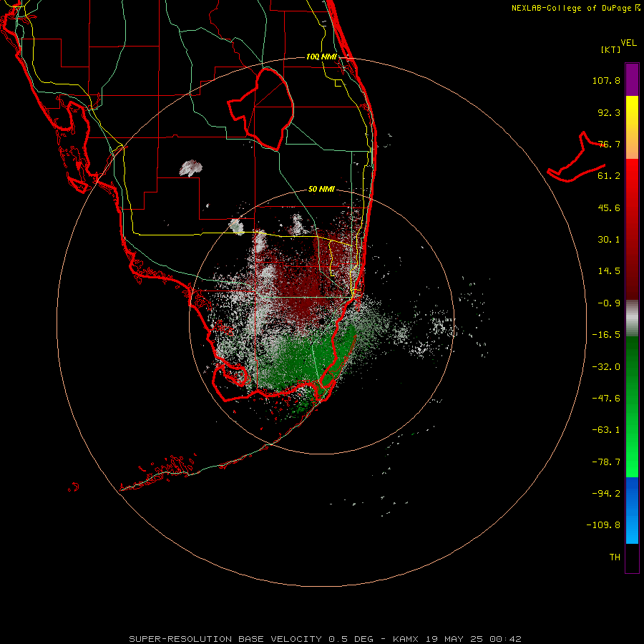Select the 76.7 velocity scale value
This screenshot has height=644, width=644.
point(609,144)
